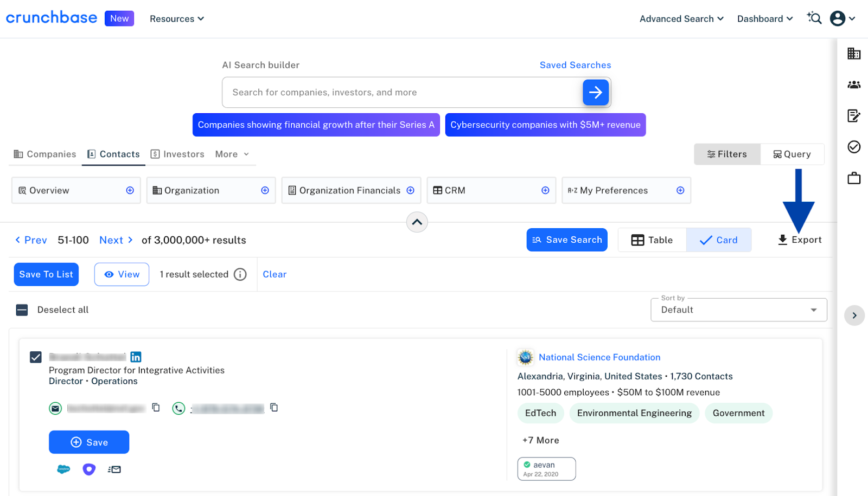The width and height of the screenshot is (868, 496).
Task: Switch to the Investors tab
Action: tap(177, 154)
